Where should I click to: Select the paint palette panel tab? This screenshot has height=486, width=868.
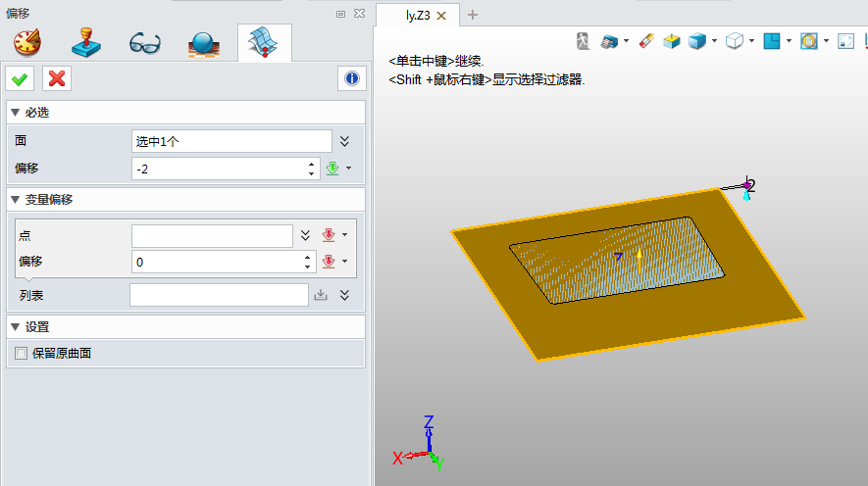(27, 44)
